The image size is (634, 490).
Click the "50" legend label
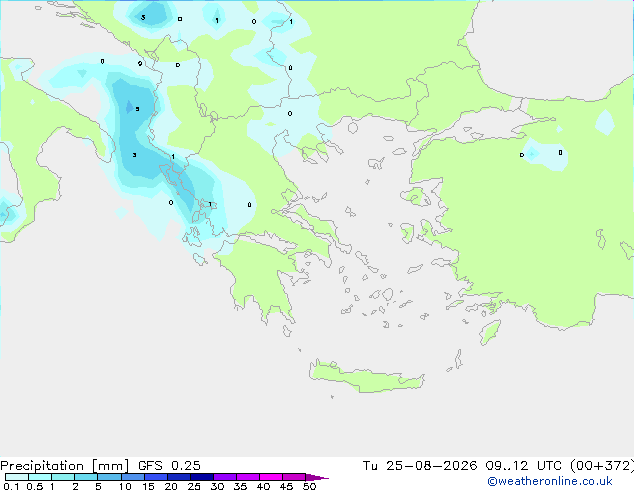pos(309,486)
